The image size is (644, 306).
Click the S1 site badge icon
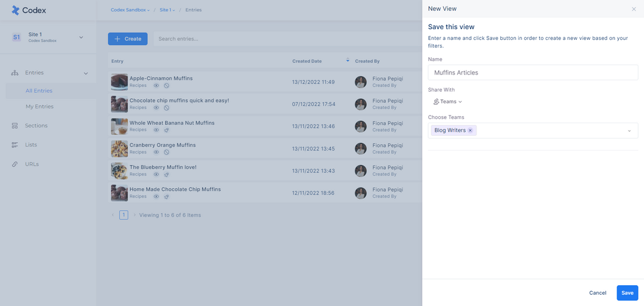[x=17, y=38]
